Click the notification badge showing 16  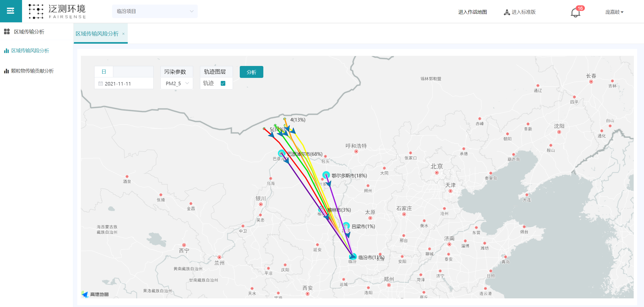click(580, 8)
